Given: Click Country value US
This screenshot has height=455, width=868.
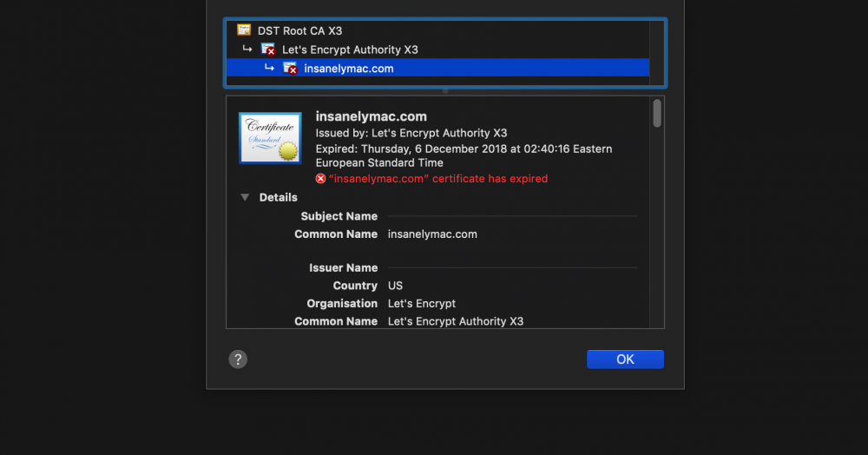Looking at the screenshot, I should coord(395,286).
